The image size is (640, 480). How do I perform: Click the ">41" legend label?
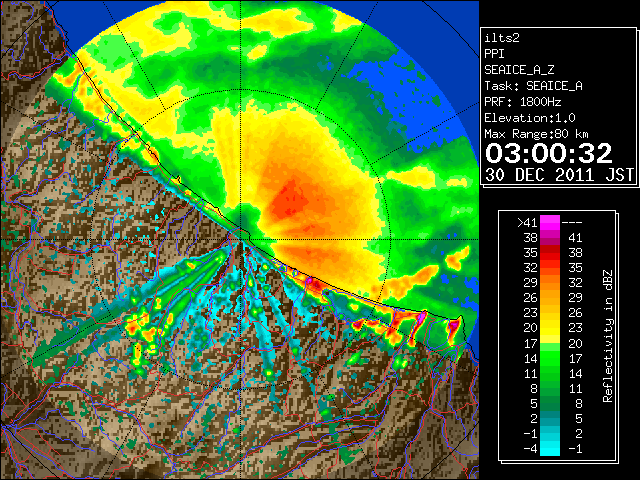click(x=527, y=223)
